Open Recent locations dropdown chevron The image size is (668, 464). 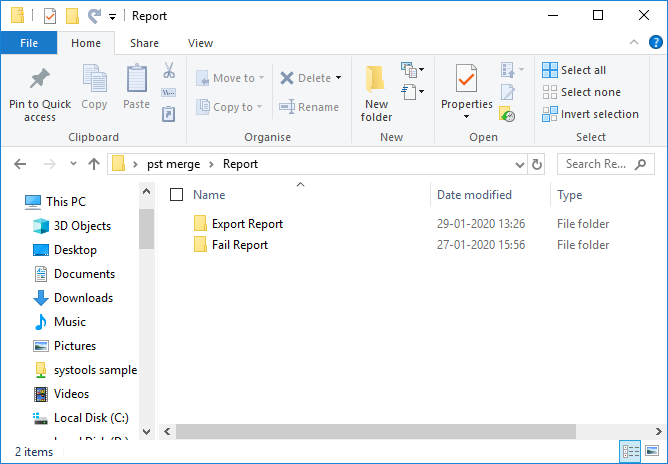73,164
